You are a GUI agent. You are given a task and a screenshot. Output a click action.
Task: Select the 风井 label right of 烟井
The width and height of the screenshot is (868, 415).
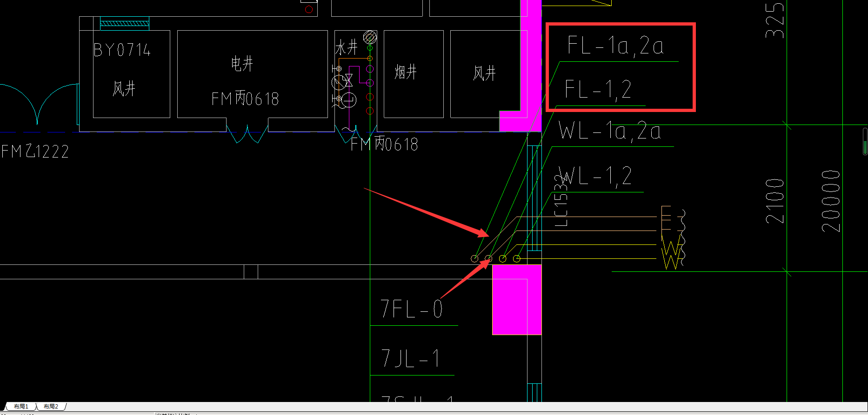click(x=484, y=73)
